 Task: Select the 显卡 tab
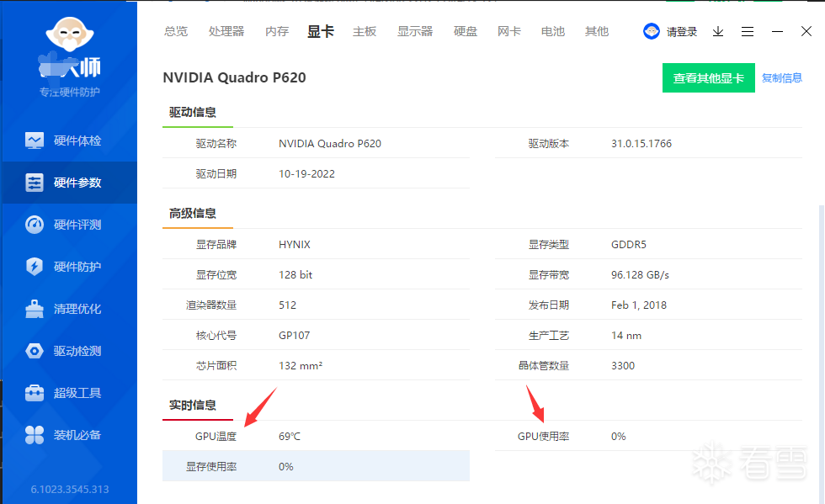(321, 32)
